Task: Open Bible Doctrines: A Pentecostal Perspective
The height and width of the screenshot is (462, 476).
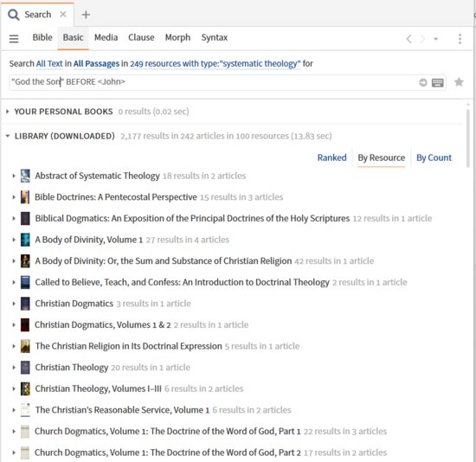Action: pyautogui.click(x=116, y=197)
